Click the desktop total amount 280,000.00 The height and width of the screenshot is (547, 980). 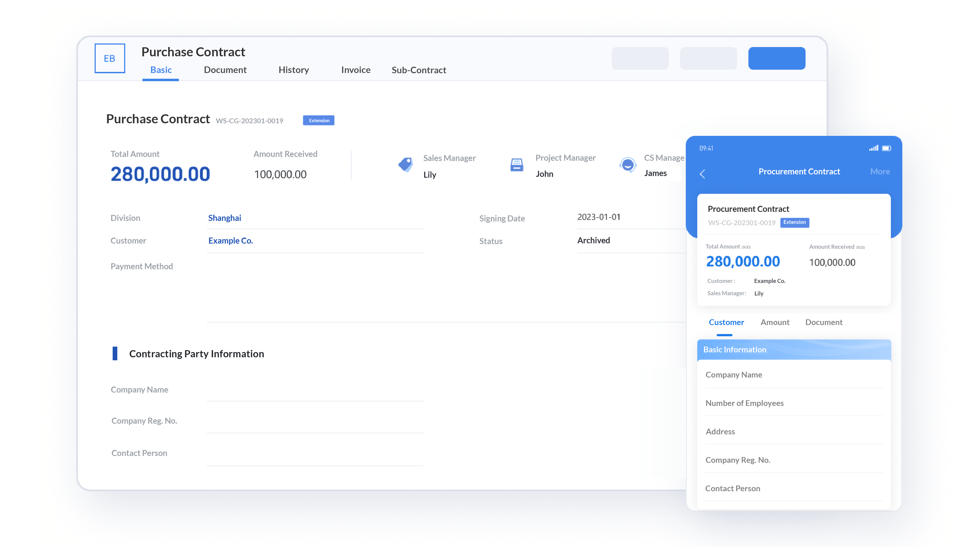[x=160, y=174]
